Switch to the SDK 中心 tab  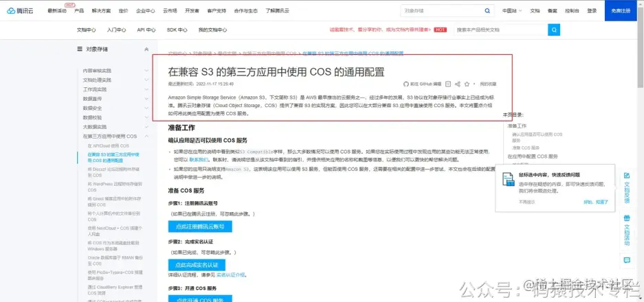pos(177,30)
